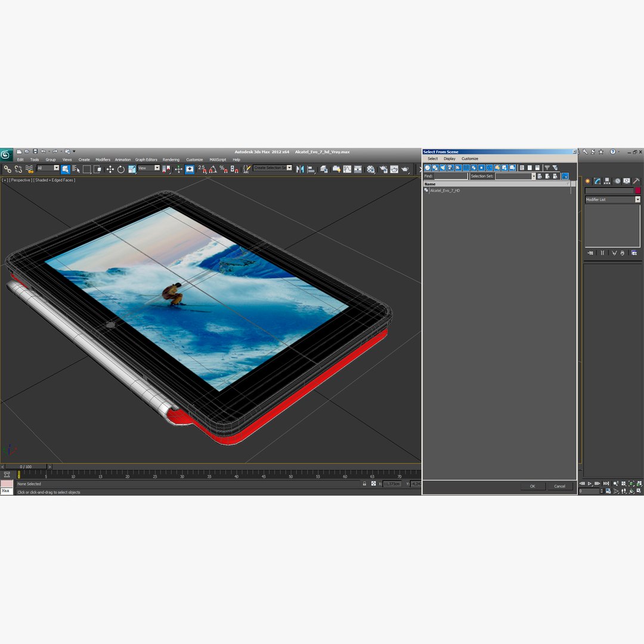The width and height of the screenshot is (644, 644).
Task: Toggle Display Geometry filter in Select From Scene
Action: pyautogui.click(x=428, y=168)
